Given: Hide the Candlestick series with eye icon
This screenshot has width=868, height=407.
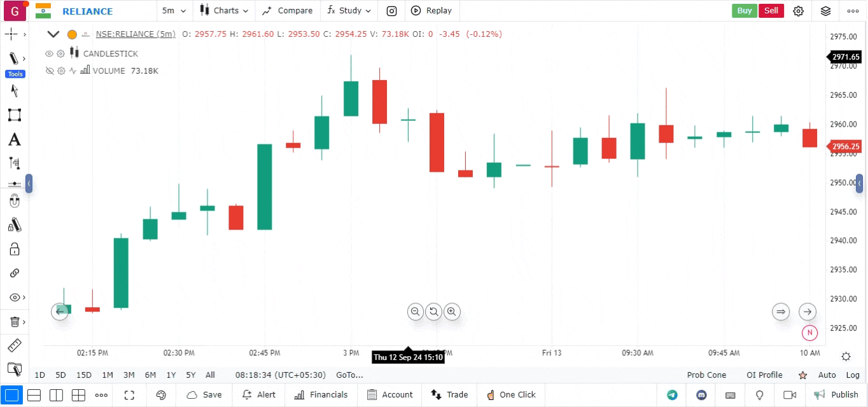Looking at the screenshot, I should coord(49,53).
